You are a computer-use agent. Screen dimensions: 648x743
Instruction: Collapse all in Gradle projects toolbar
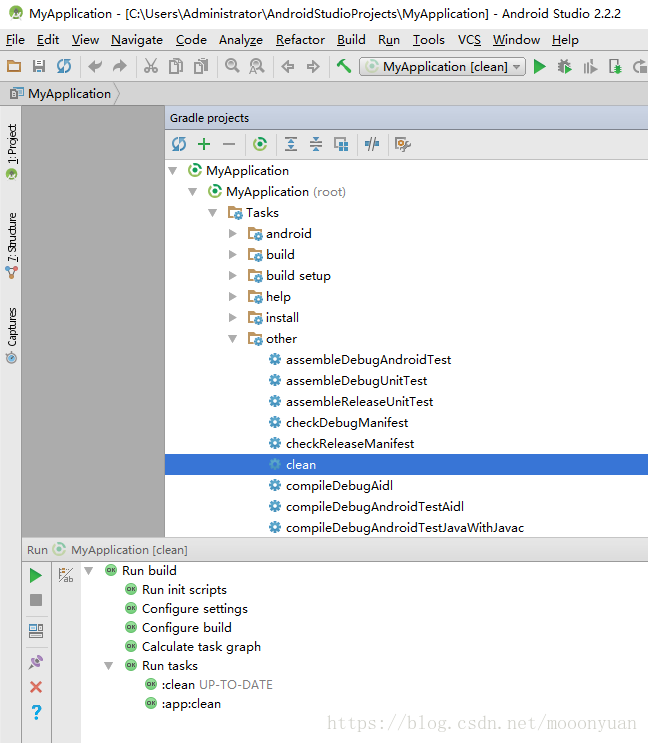click(x=316, y=144)
